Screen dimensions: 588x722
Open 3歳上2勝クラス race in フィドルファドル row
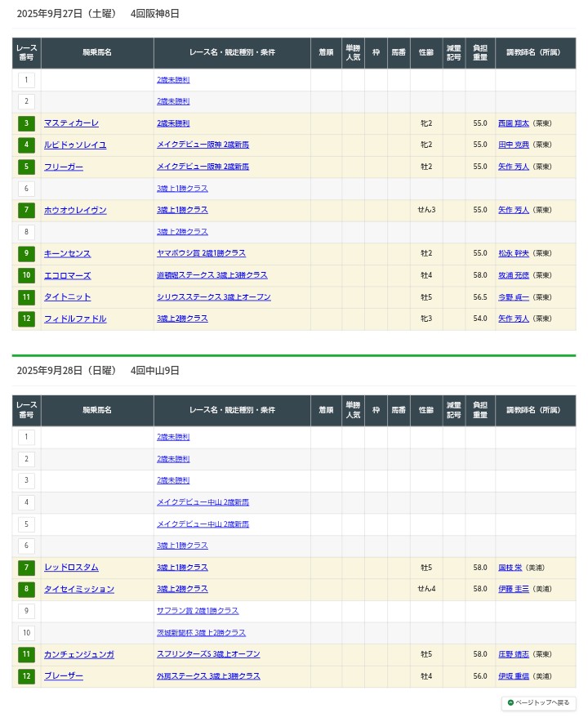[x=182, y=319]
